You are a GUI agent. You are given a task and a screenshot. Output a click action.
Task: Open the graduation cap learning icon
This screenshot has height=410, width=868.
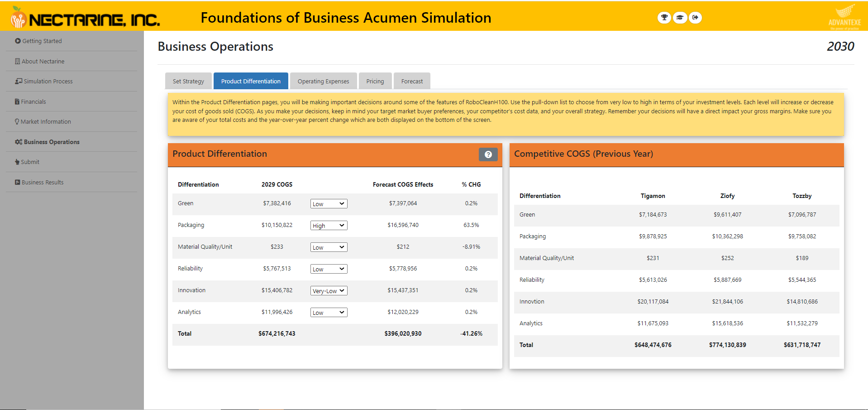click(x=680, y=18)
